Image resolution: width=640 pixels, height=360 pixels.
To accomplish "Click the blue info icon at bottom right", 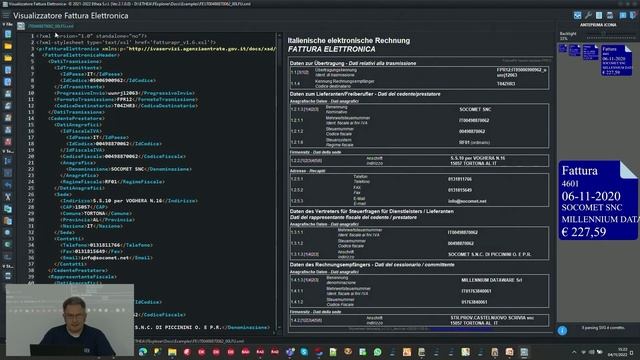I will tap(562, 331).
